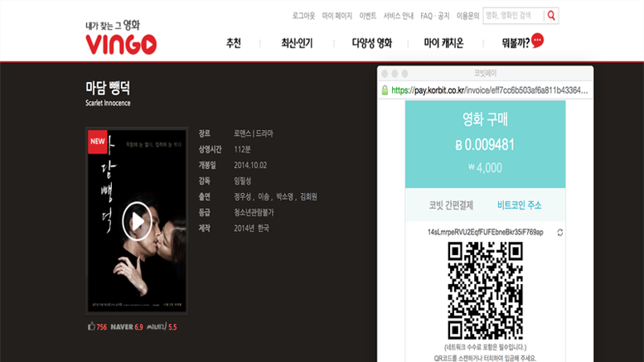Switch to 코빗 간편결제 tab

pyautogui.click(x=451, y=205)
